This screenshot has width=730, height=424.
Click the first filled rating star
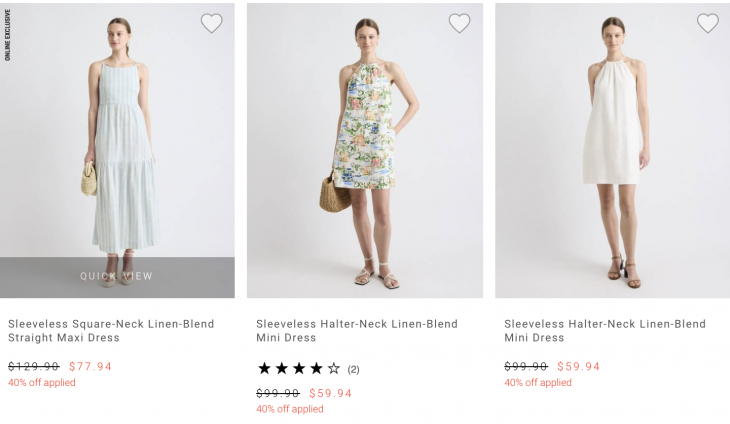point(264,369)
